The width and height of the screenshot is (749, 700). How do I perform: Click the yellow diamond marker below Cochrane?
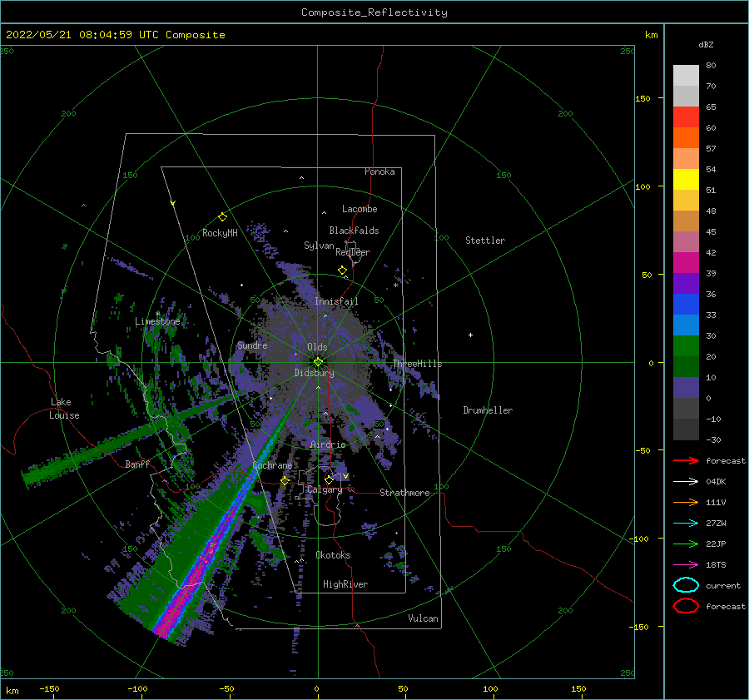point(285,480)
